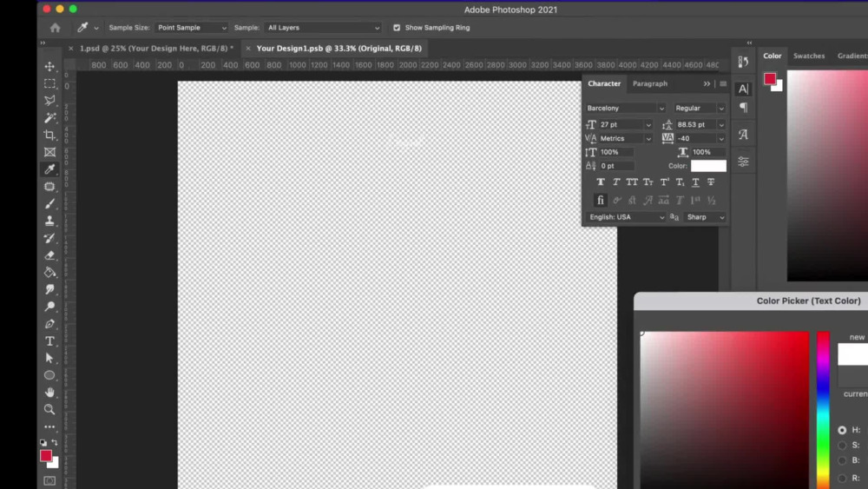Select the History Brush tool

tap(49, 238)
